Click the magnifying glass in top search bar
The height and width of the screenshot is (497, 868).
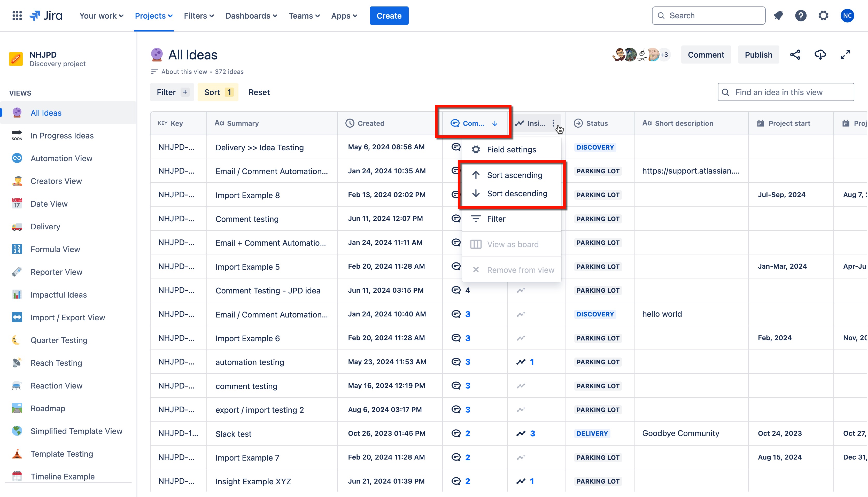(661, 15)
